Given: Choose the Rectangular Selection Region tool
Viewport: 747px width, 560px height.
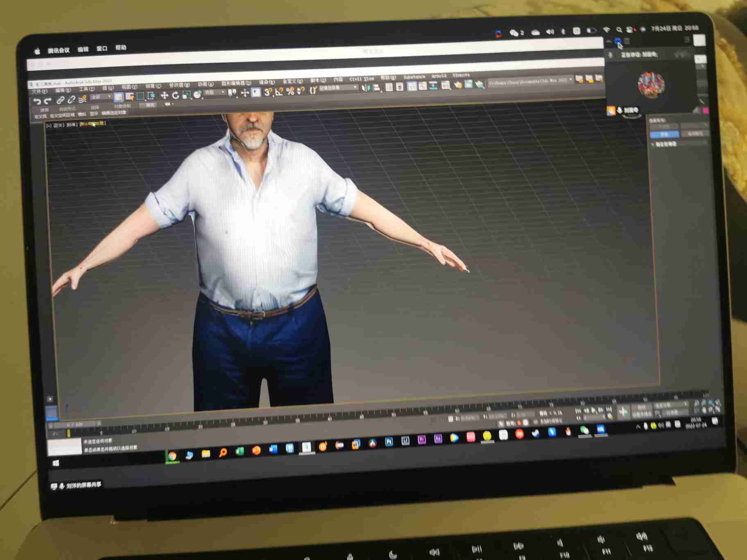Looking at the screenshot, I should click(140, 96).
